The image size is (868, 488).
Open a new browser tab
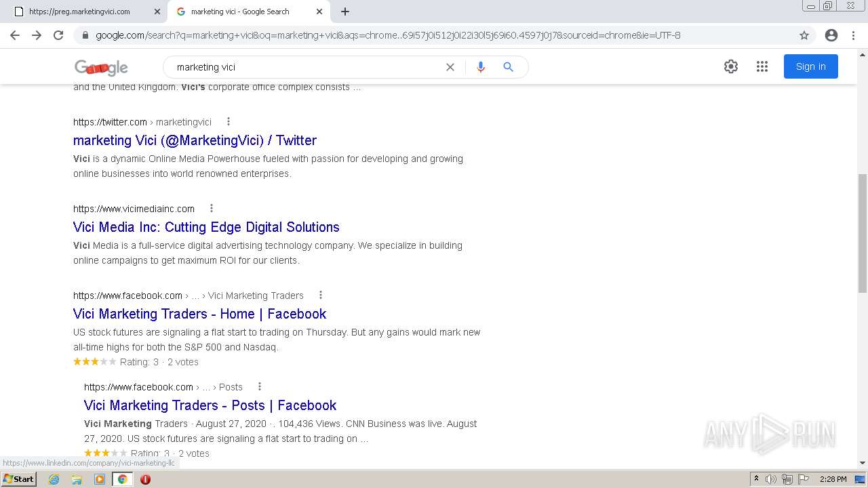click(345, 12)
